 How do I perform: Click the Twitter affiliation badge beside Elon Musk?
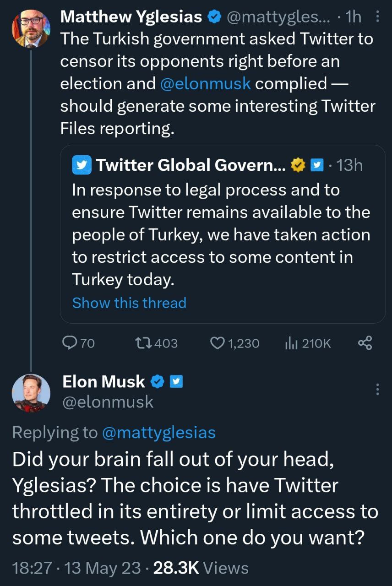pos(176,382)
